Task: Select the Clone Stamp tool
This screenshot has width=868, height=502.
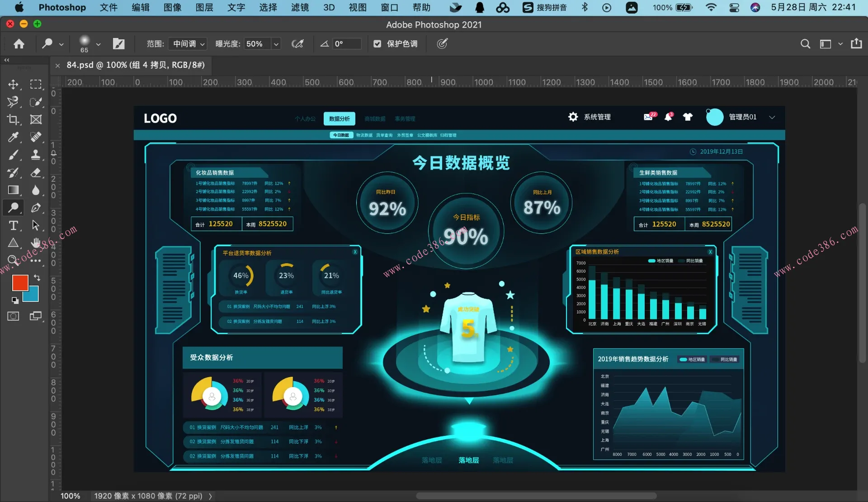Action: point(35,155)
